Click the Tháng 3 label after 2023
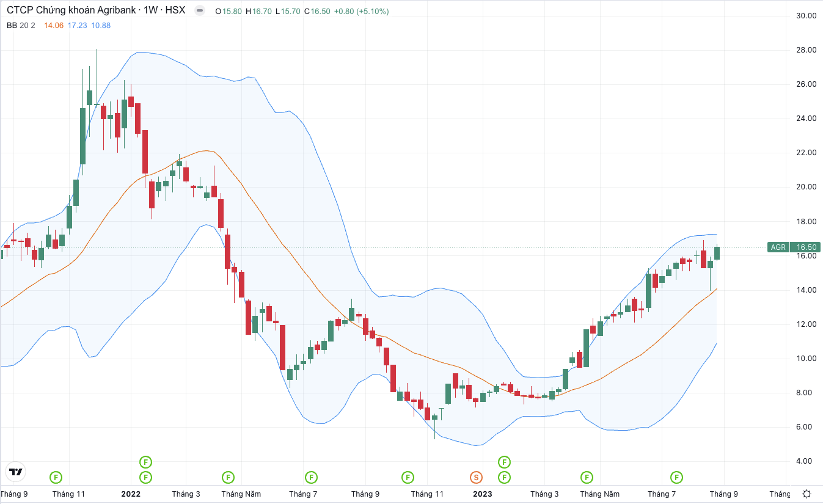This screenshot has width=823, height=504. tap(544, 494)
